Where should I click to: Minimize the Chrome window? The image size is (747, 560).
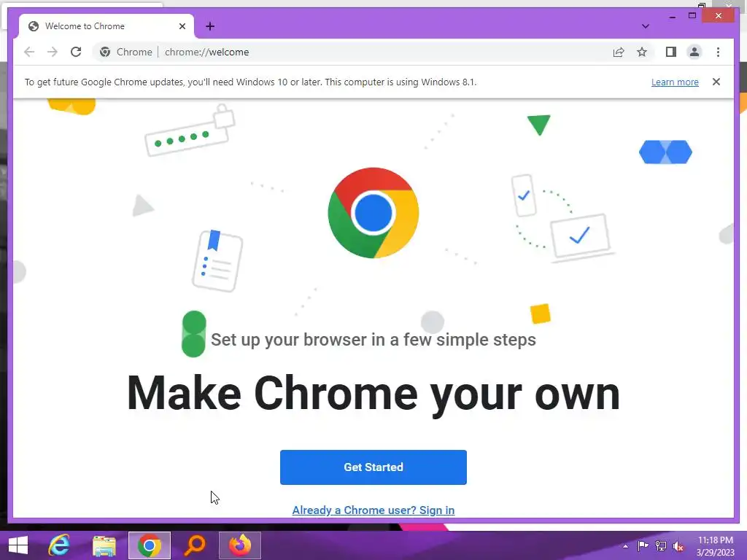[672, 16]
